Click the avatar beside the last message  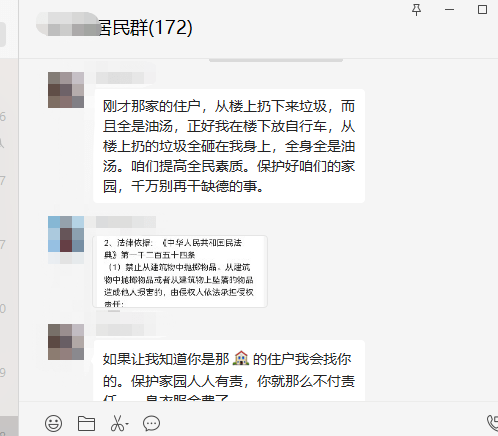click(66, 342)
